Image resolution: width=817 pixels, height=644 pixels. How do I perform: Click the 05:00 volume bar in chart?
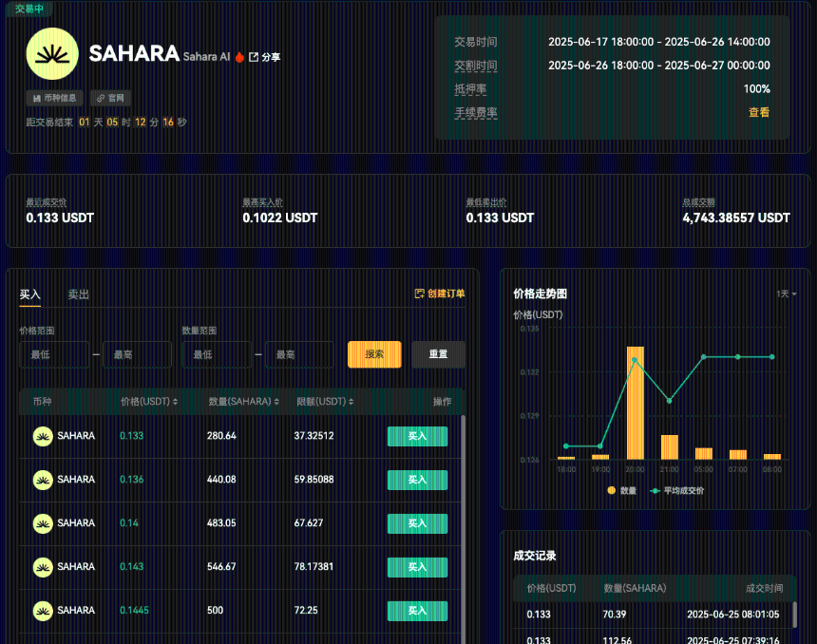[x=704, y=453]
